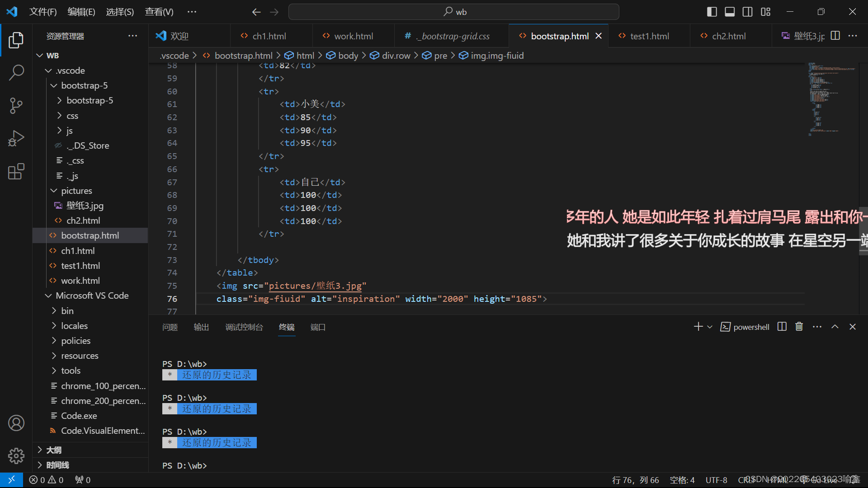Click the wb command center search box
The height and width of the screenshot is (488, 868).
(x=454, y=12)
